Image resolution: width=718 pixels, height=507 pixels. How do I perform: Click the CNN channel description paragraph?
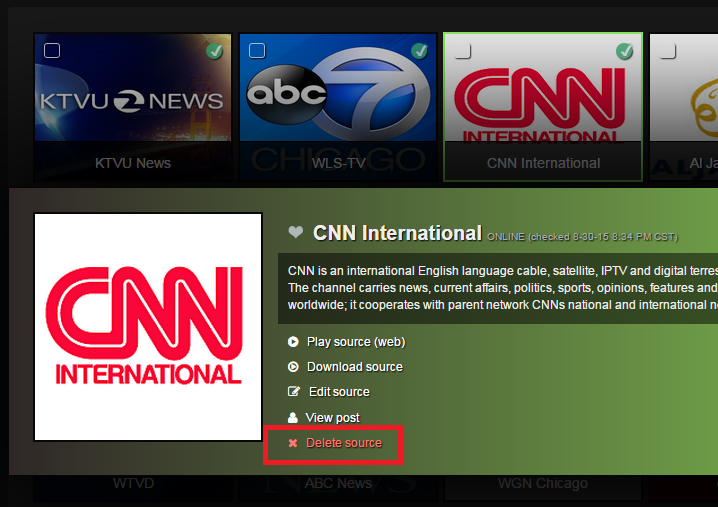[x=498, y=288]
